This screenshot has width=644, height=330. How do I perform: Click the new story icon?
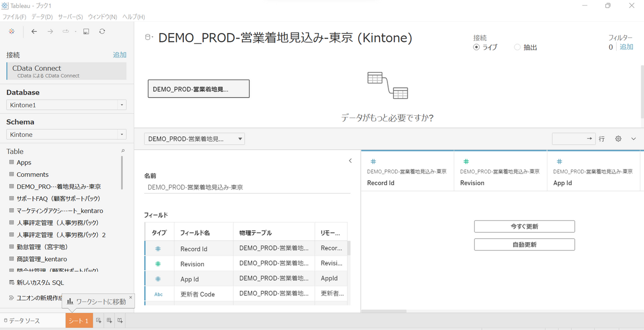tap(120, 320)
